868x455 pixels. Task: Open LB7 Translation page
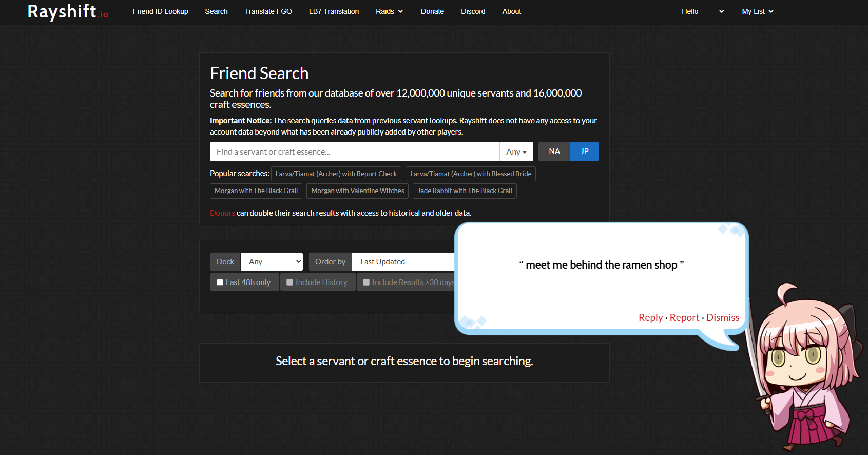[x=334, y=11]
